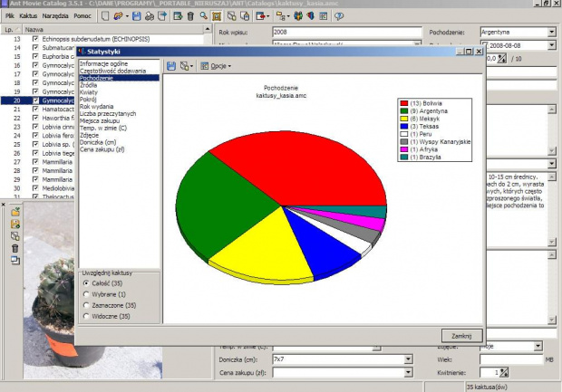562x392 pixels.
Task: Select the Wybrane (1) radio option
Action: tap(86, 294)
